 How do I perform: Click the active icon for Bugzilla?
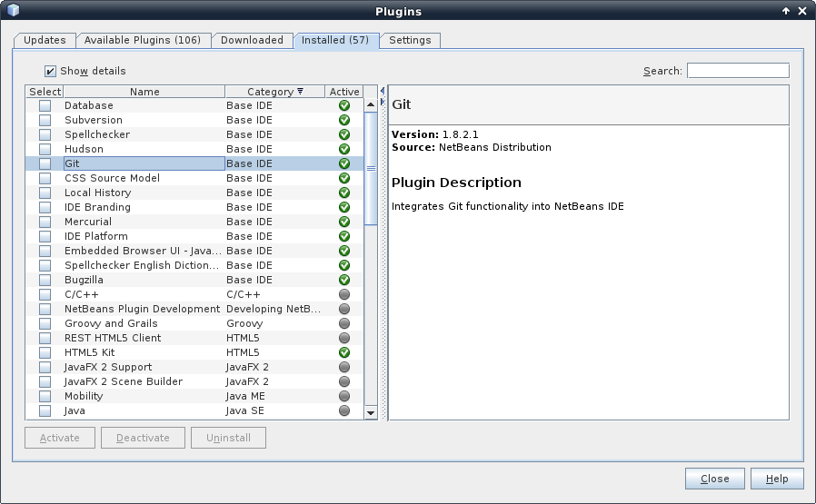point(344,280)
